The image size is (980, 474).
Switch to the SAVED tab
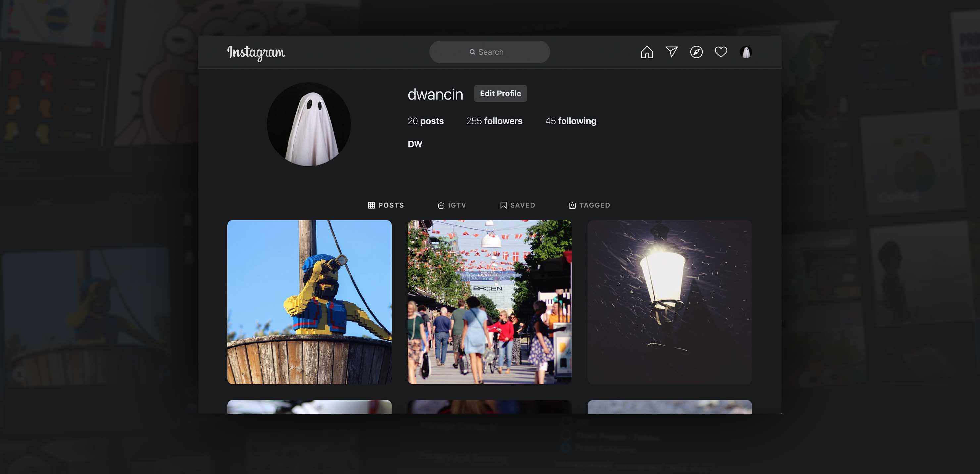pyautogui.click(x=523, y=205)
